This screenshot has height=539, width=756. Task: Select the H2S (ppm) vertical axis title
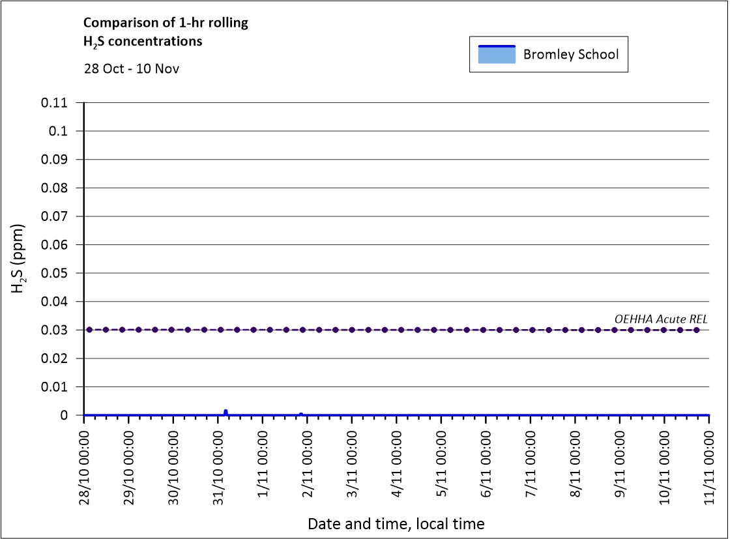point(19,258)
